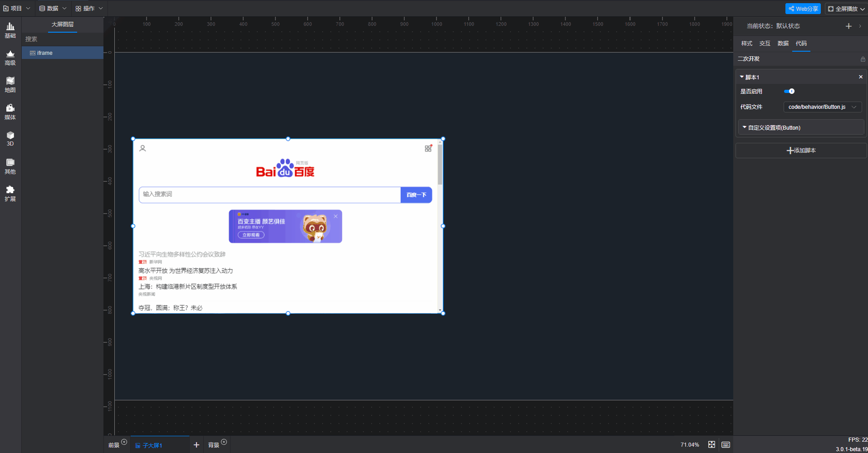Viewport: 868px width, 453px height.
Task: Open the 地图 map components icon
Action: 10,85
